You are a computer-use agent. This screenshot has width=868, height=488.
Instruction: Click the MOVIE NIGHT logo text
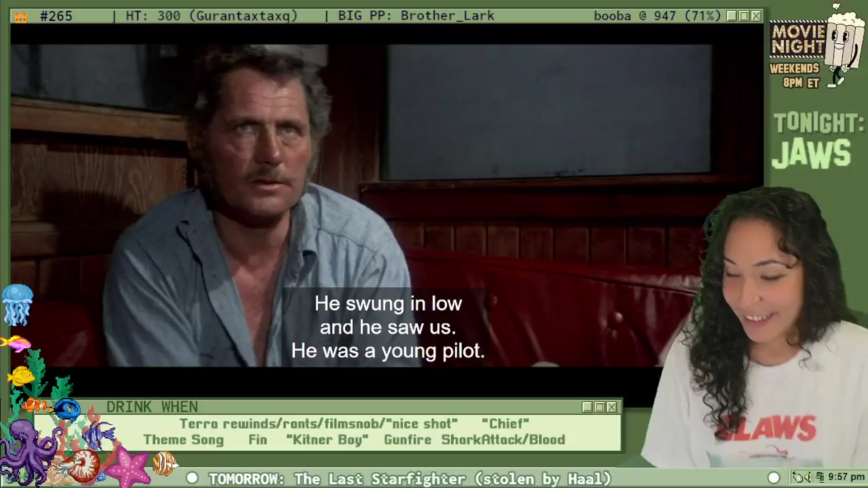[798, 39]
